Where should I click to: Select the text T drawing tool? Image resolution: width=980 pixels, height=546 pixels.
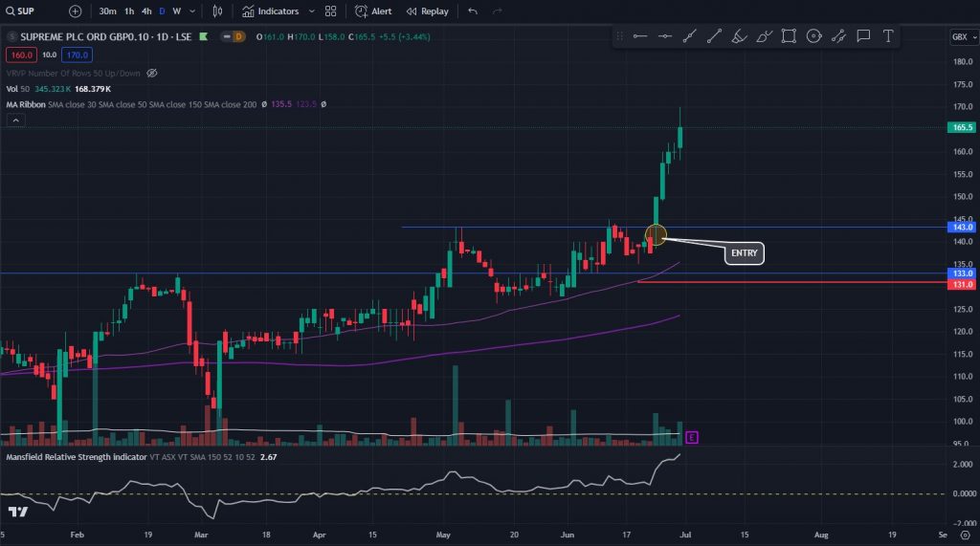click(x=888, y=36)
